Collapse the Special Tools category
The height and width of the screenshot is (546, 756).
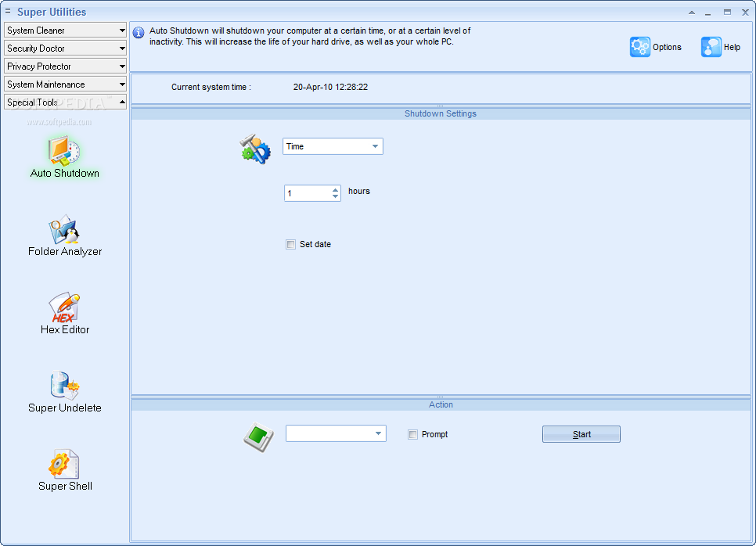65,102
